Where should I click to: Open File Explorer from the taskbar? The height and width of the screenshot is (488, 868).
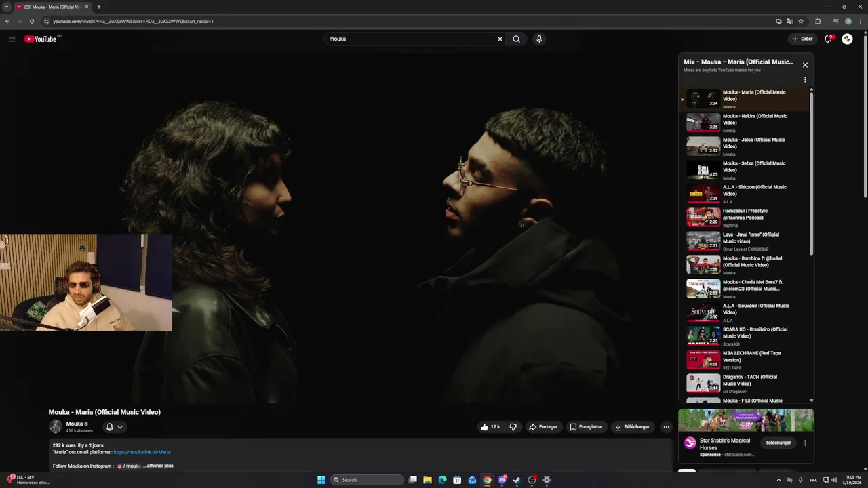click(x=427, y=480)
